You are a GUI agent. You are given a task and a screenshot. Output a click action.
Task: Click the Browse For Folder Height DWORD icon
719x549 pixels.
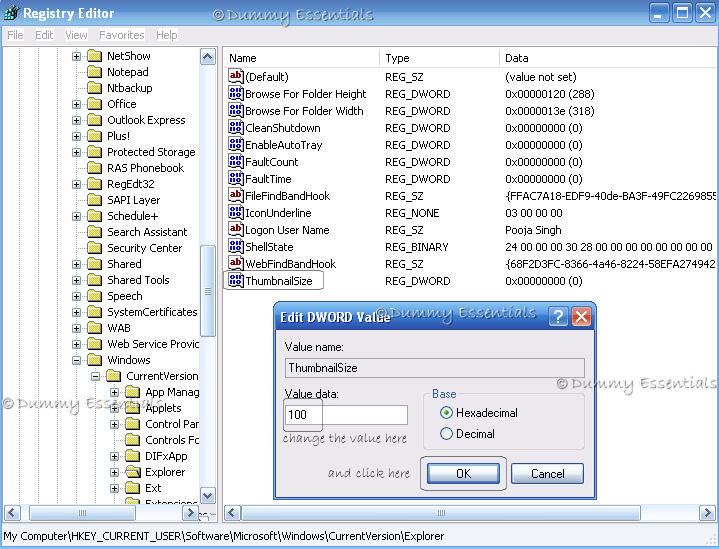point(236,93)
